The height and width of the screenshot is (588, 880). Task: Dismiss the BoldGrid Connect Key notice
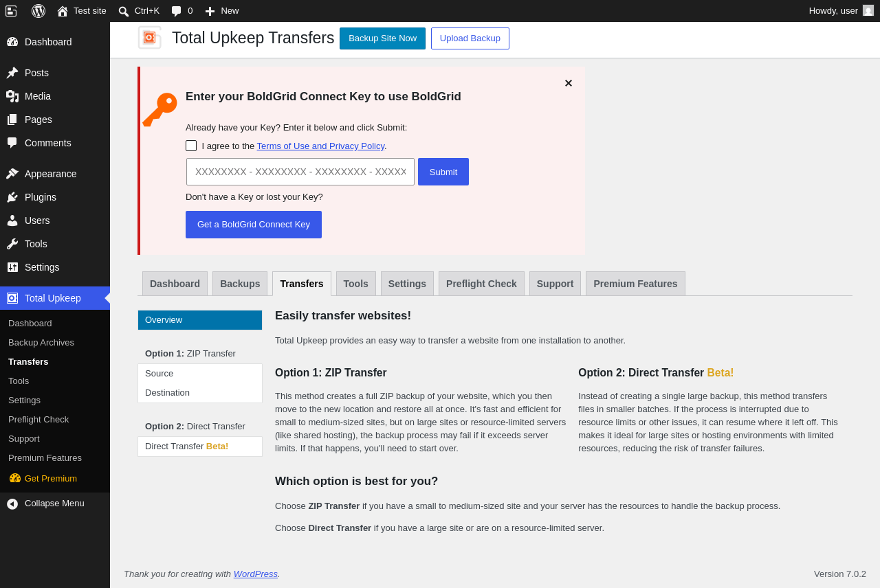pos(569,83)
